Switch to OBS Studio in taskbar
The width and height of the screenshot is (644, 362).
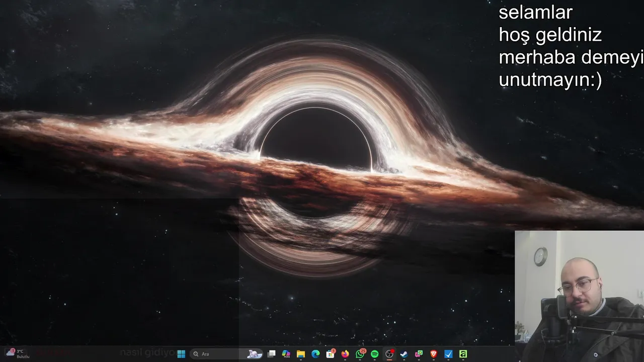tap(389, 354)
